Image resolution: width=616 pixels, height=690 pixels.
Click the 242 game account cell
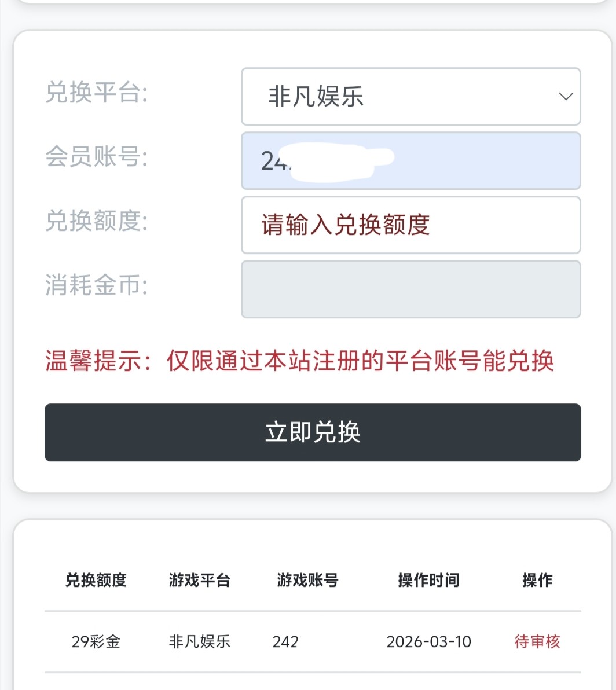[285, 641]
